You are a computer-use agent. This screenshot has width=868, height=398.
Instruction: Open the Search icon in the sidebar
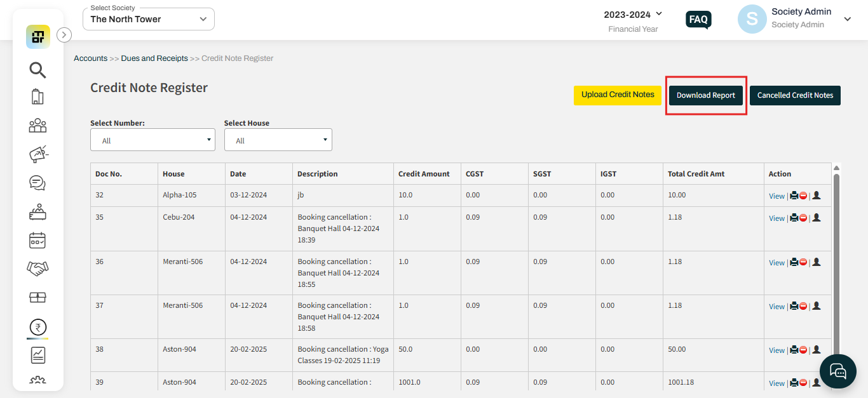point(38,70)
